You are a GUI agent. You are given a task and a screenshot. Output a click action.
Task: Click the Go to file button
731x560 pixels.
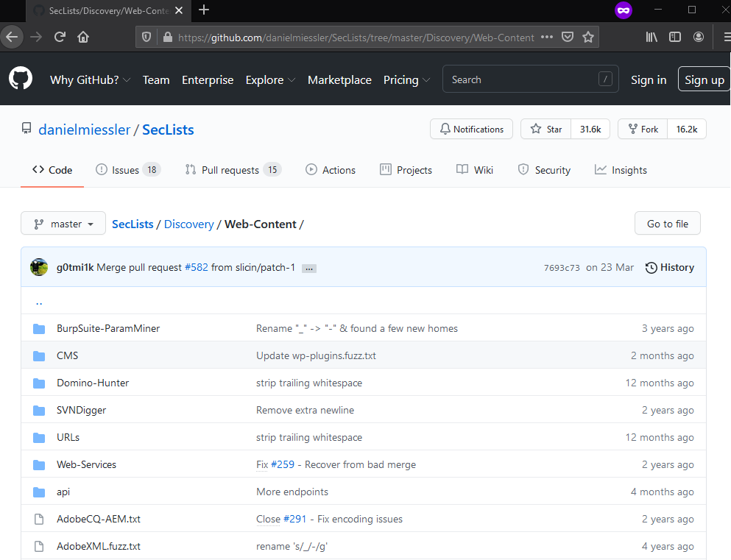[668, 224]
